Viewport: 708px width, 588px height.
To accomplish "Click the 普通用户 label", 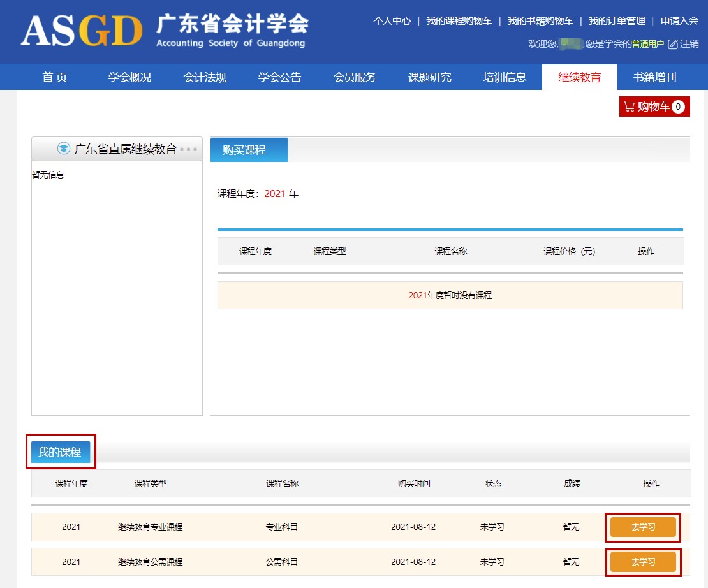I will click(648, 44).
